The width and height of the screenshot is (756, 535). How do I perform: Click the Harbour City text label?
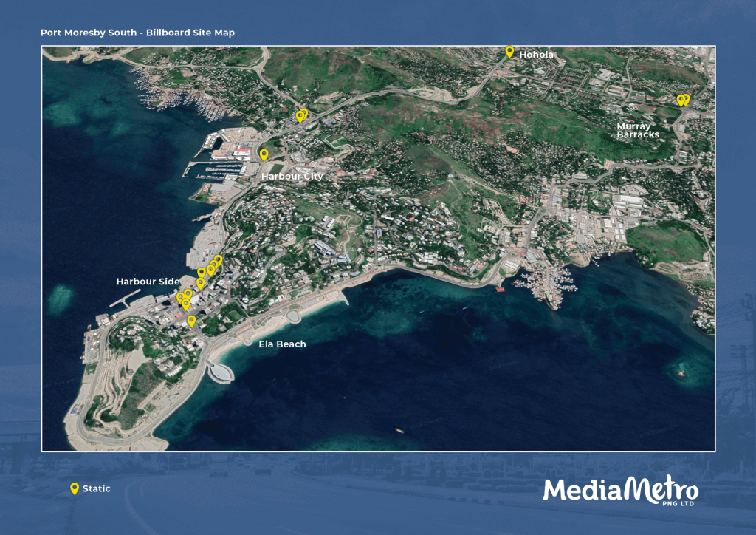click(x=292, y=177)
